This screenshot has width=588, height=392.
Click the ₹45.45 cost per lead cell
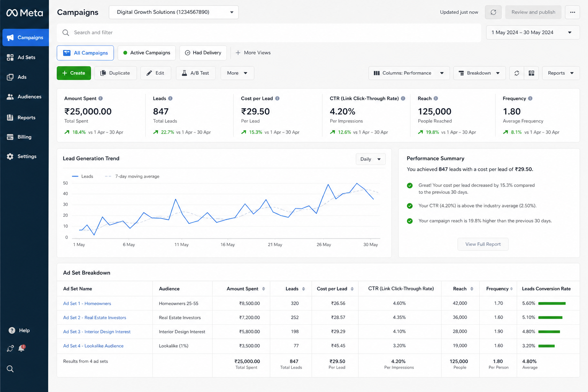tap(338, 346)
